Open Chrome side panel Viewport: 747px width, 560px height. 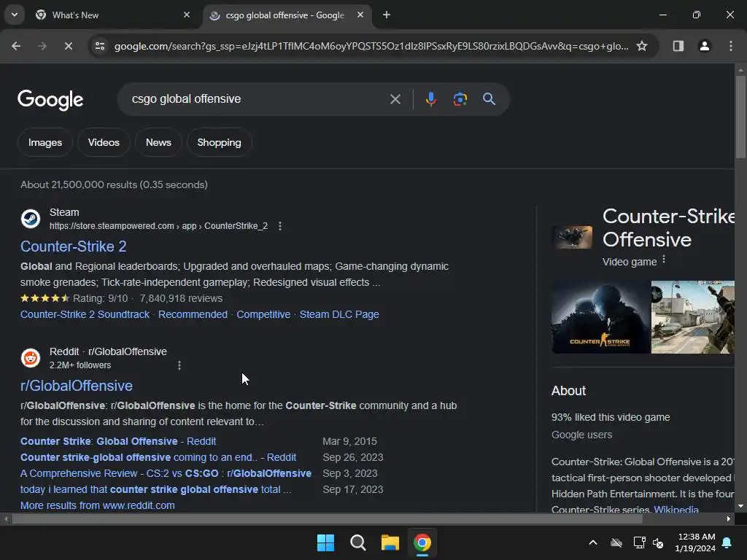pos(678,46)
